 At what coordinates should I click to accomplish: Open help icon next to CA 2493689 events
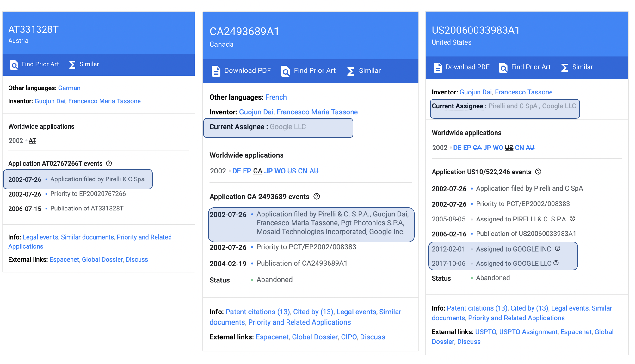pos(317,197)
